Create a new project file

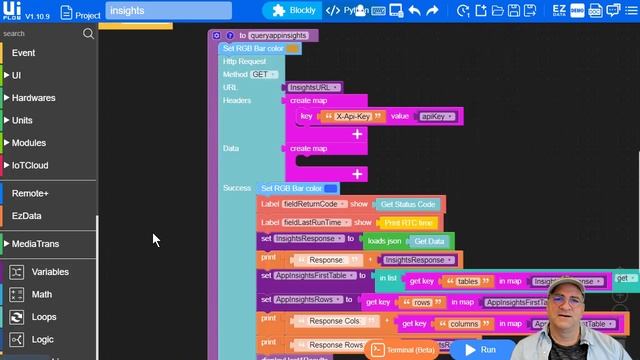click(481, 11)
